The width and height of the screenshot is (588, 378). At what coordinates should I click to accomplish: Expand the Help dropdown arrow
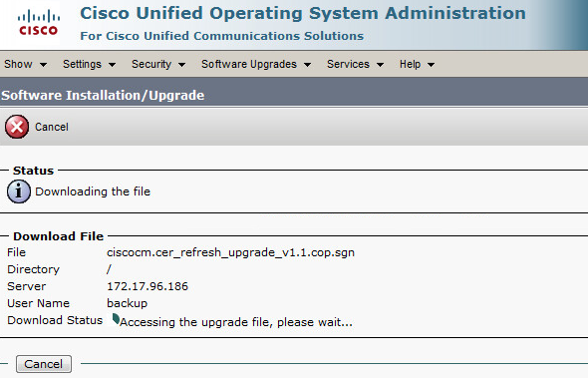432,65
